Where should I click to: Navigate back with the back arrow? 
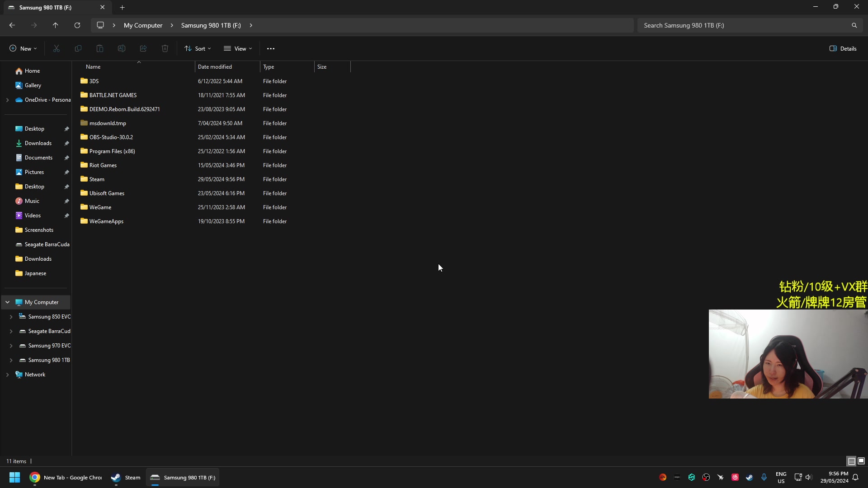(12, 25)
